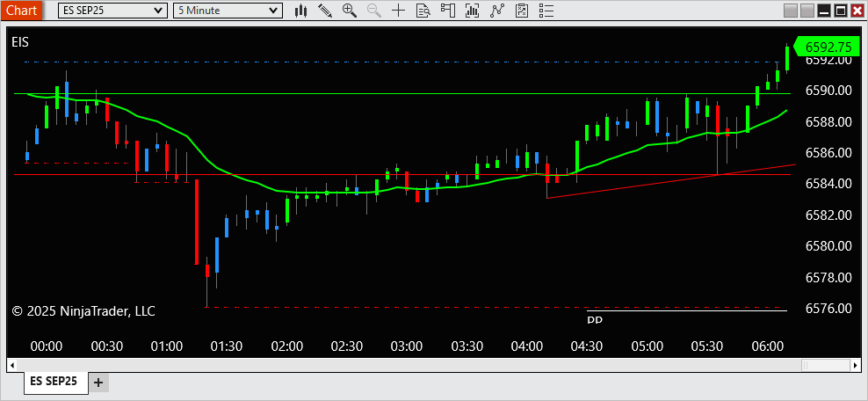Click the 6588.00 price axis label
This screenshot has width=868, height=401.
pyautogui.click(x=828, y=121)
